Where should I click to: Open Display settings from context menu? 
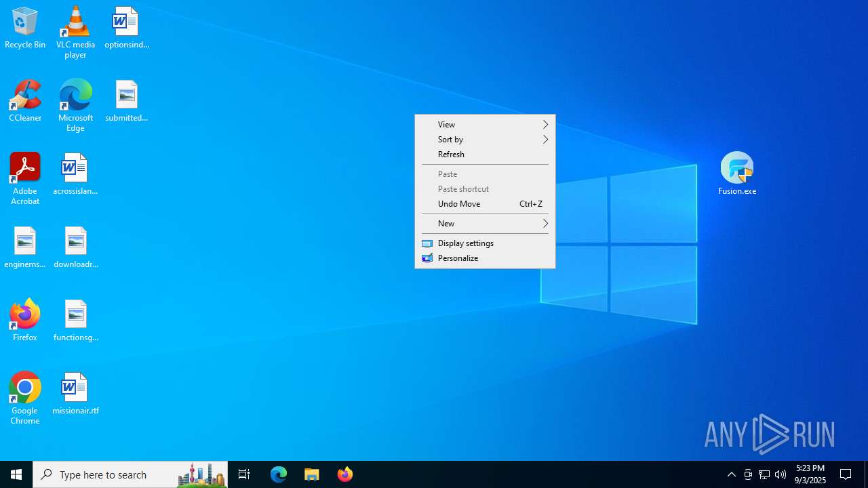pyautogui.click(x=485, y=243)
